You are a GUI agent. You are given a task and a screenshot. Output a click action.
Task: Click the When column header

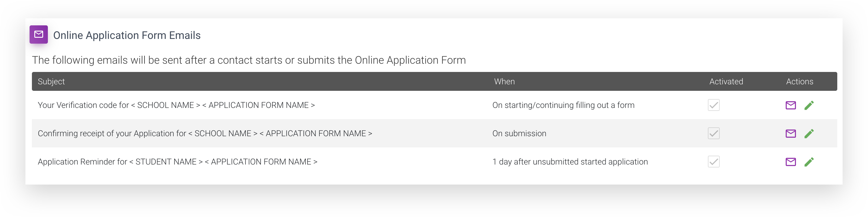click(504, 81)
